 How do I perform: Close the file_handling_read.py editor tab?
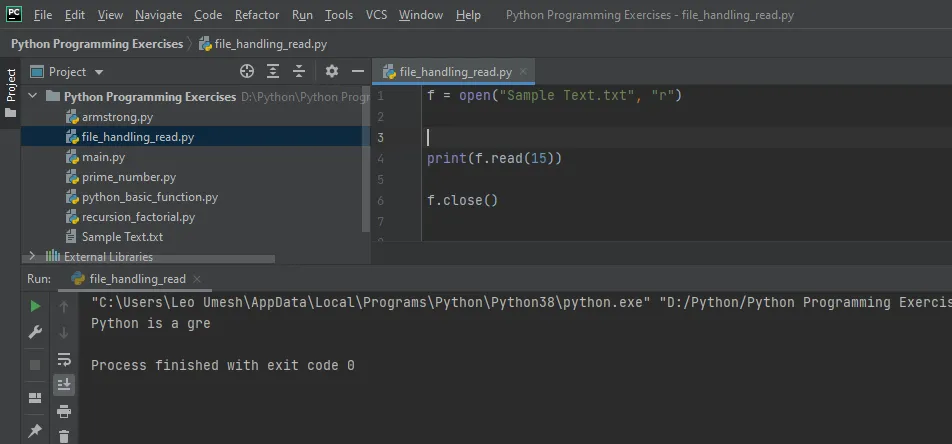pos(523,72)
